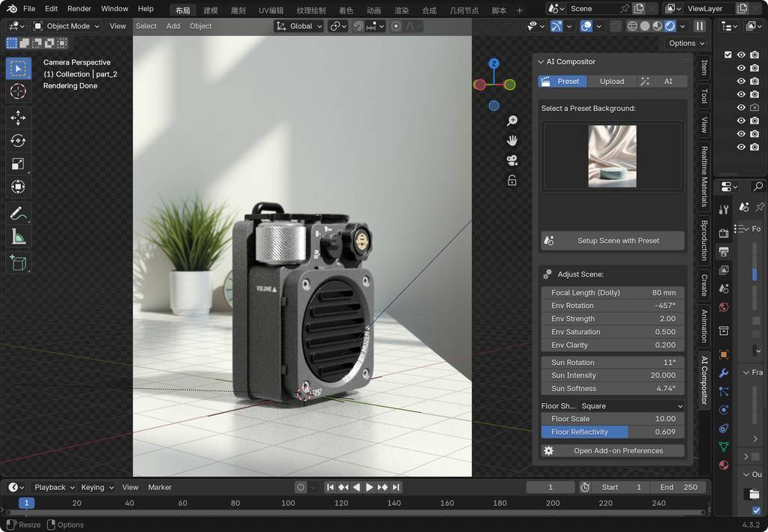The height and width of the screenshot is (532, 768).
Task: Expand the Floor Shape Square dropdown
Action: click(631, 405)
